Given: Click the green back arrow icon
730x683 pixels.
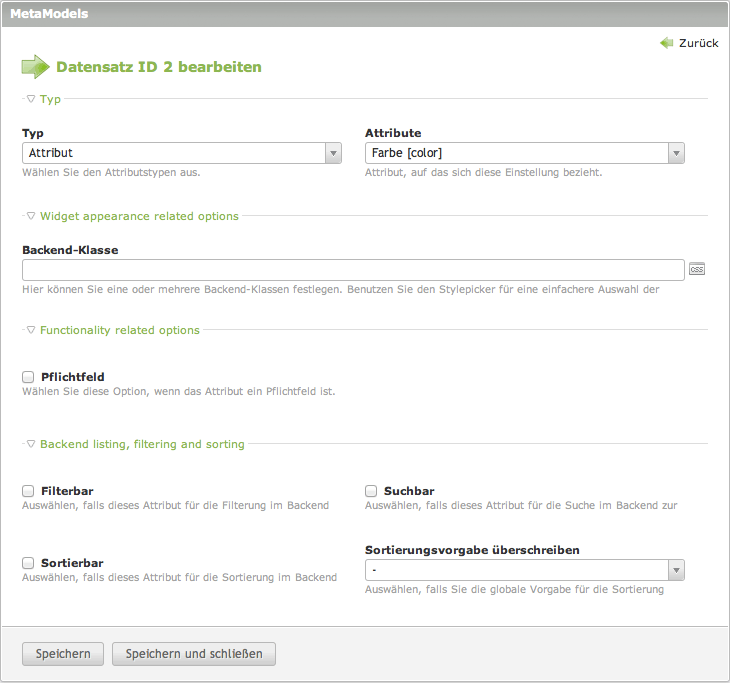Looking at the screenshot, I should 666,43.
